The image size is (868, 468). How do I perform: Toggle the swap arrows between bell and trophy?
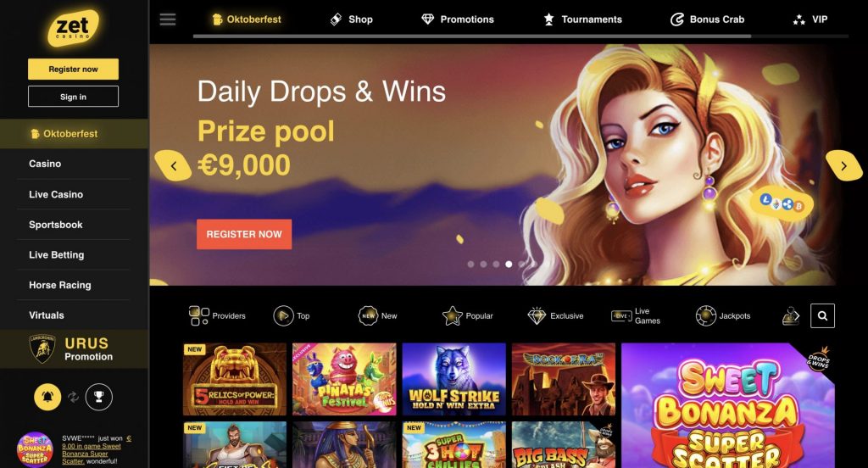[x=73, y=397]
